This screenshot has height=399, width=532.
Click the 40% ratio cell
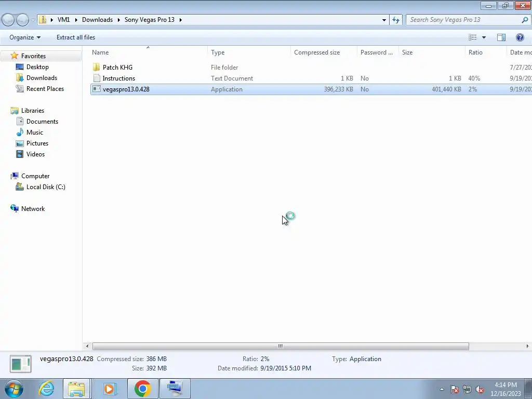(x=474, y=78)
